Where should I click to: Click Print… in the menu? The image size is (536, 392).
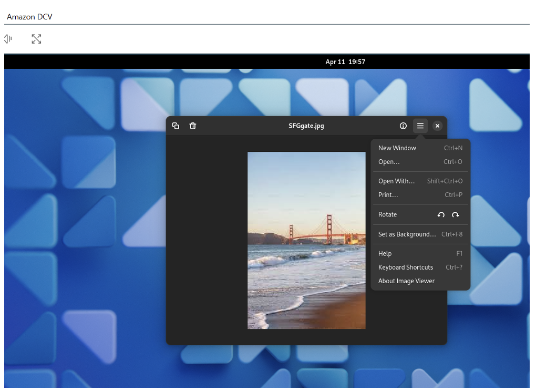388,195
